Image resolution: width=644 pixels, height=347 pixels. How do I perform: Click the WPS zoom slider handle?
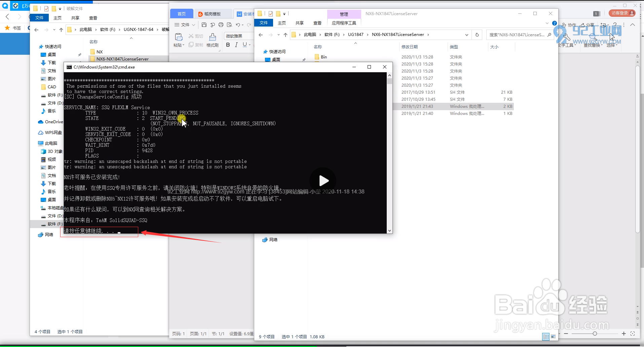coord(595,334)
